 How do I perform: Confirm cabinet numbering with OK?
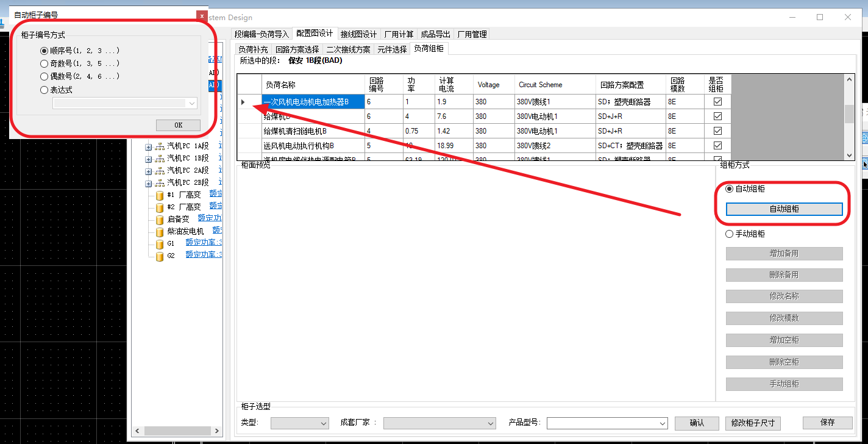point(178,125)
